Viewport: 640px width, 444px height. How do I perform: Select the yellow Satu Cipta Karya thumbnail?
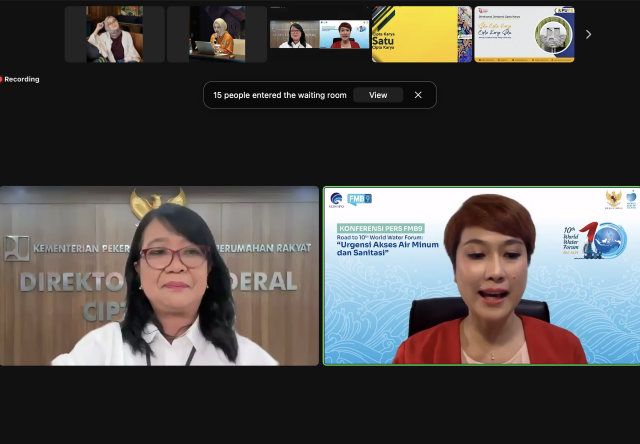[421, 34]
